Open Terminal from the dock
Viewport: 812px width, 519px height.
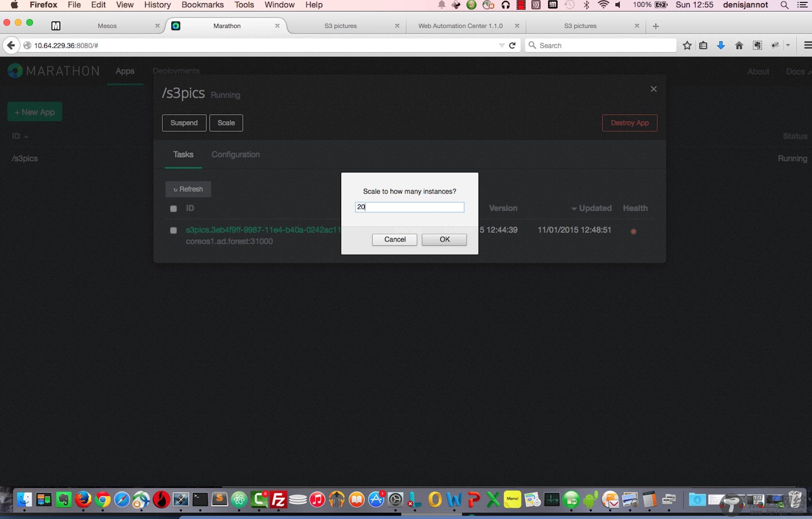point(200,499)
